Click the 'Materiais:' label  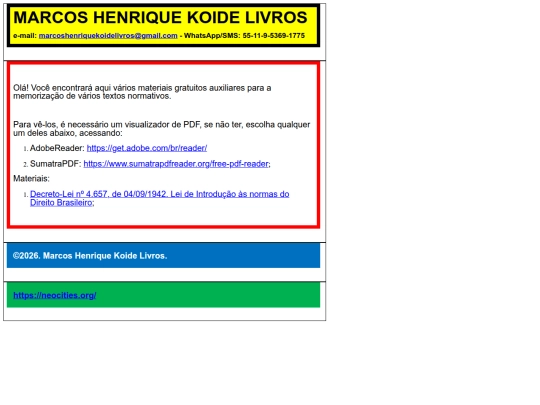(x=31, y=178)
